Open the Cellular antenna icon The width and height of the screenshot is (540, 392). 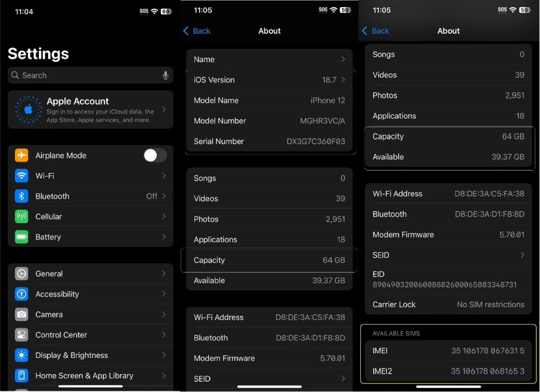tap(21, 216)
